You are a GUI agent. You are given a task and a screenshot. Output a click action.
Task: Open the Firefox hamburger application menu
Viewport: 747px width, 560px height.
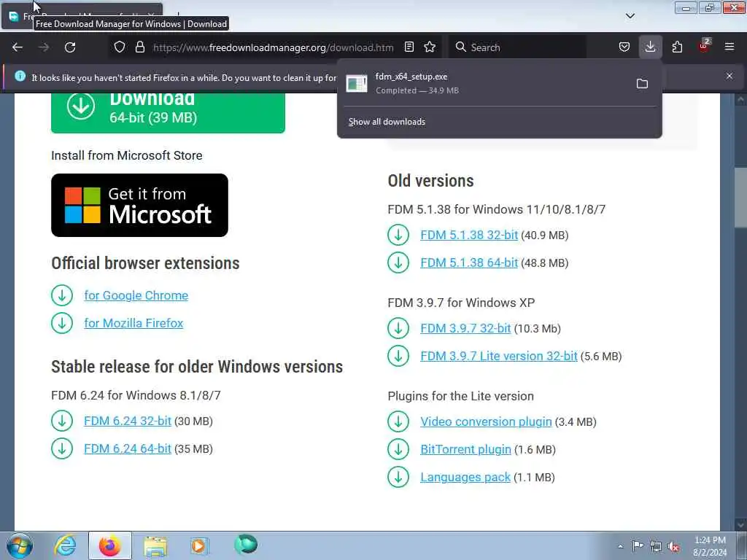[x=729, y=47]
